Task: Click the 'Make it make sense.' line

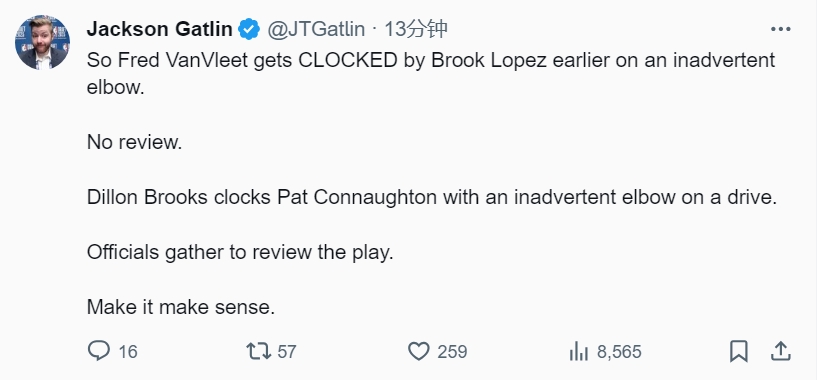Action: coord(181,307)
